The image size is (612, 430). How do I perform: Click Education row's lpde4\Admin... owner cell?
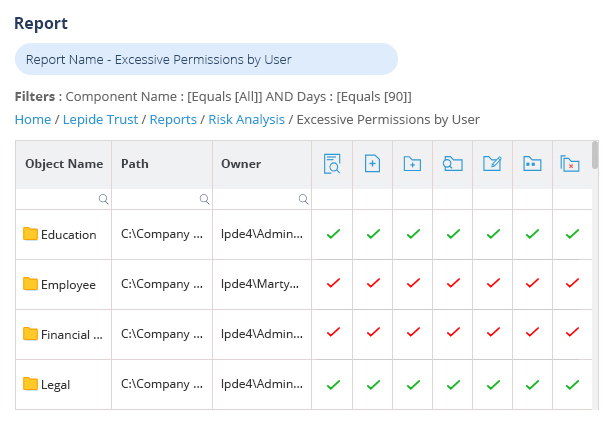coord(262,235)
